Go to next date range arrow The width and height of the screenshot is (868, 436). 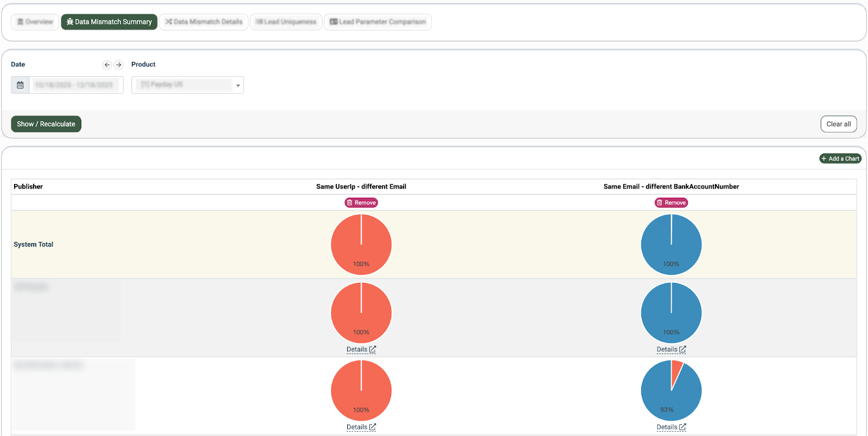118,65
